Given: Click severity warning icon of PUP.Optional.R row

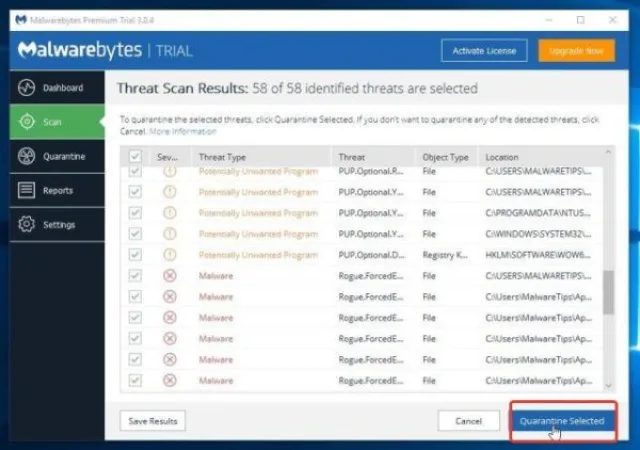Looking at the screenshot, I should click(x=170, y=171).
